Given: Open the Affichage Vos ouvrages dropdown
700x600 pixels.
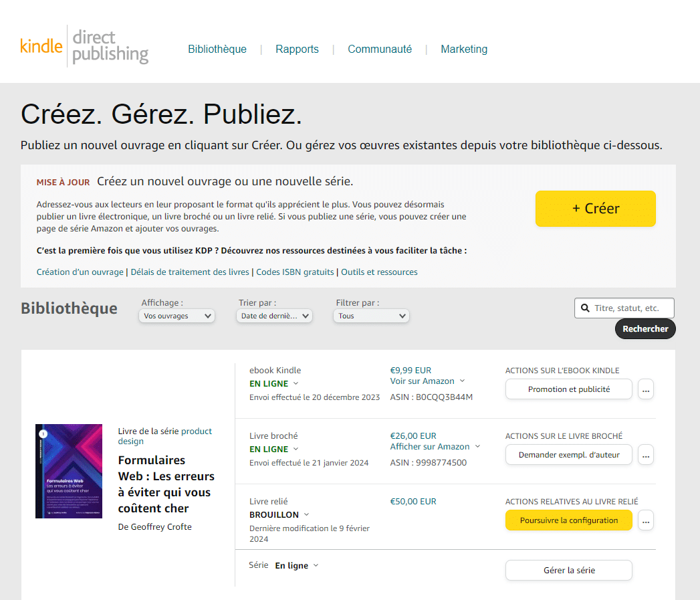Looking at the screenshot, I should click(177, 316).
